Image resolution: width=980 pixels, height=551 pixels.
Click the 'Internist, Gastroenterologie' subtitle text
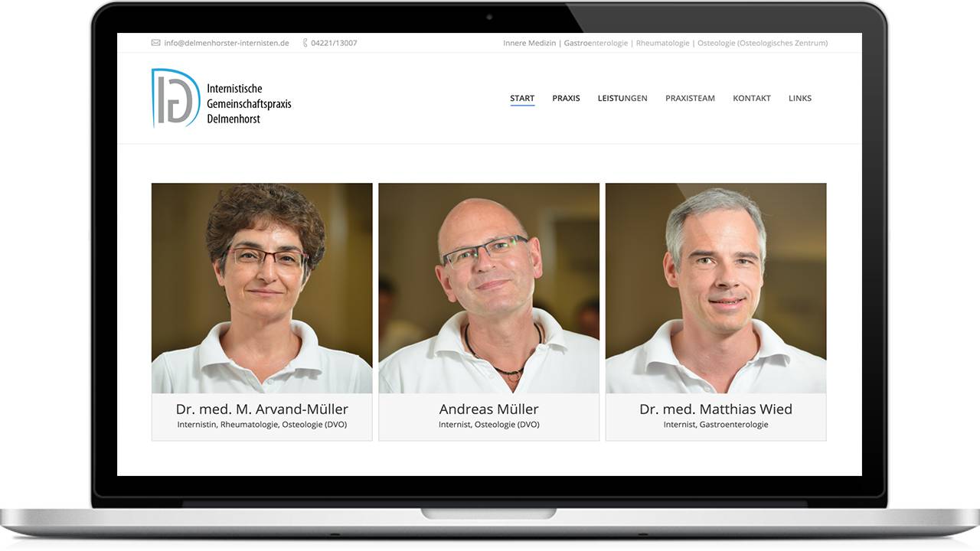point(716,425)
